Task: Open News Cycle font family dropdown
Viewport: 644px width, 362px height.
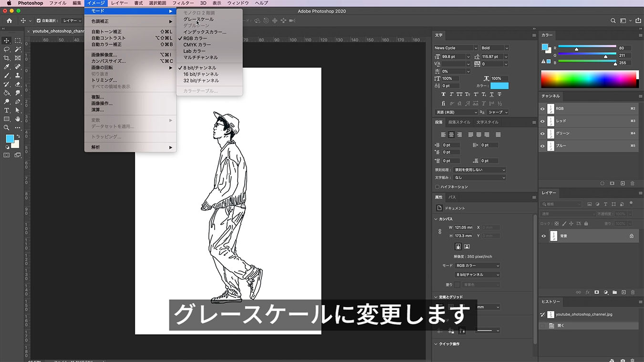Action: (456, 48)
